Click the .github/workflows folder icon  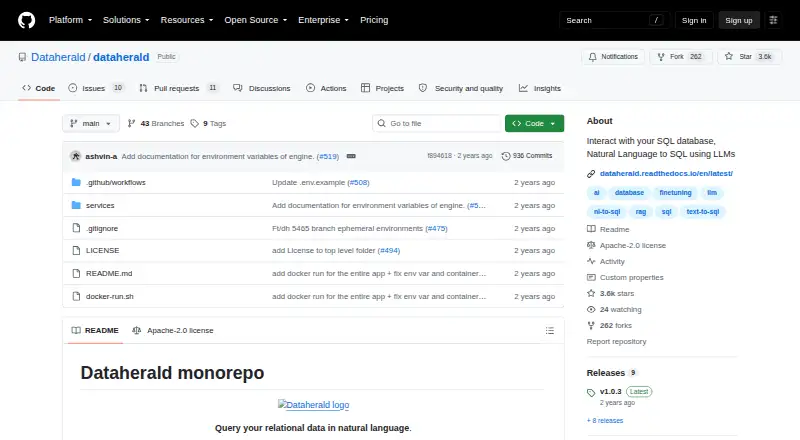click(76, 182)
